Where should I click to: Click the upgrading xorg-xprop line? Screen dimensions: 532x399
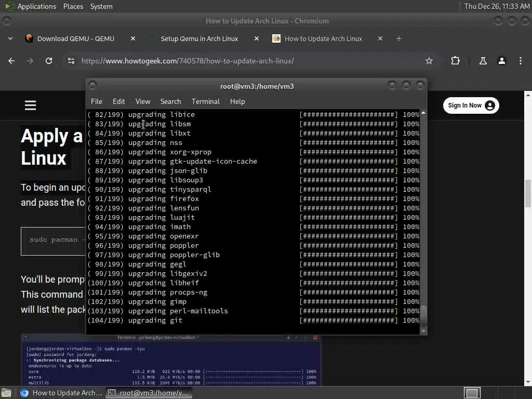[254, 152]
